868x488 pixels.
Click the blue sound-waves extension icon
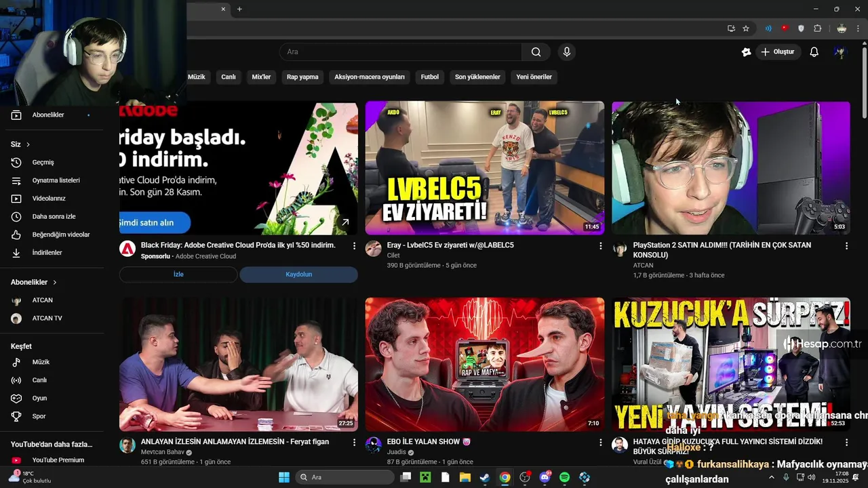[768, 28]
